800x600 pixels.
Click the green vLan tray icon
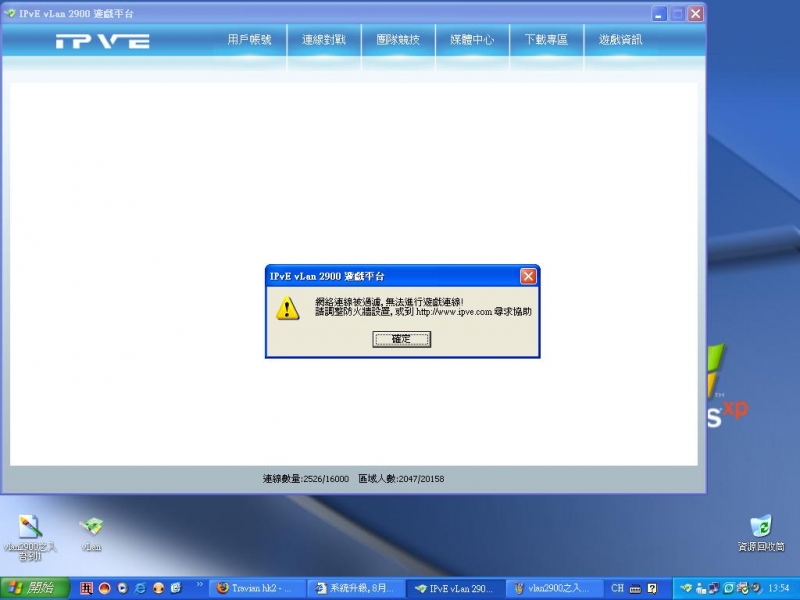pos(687,589)
